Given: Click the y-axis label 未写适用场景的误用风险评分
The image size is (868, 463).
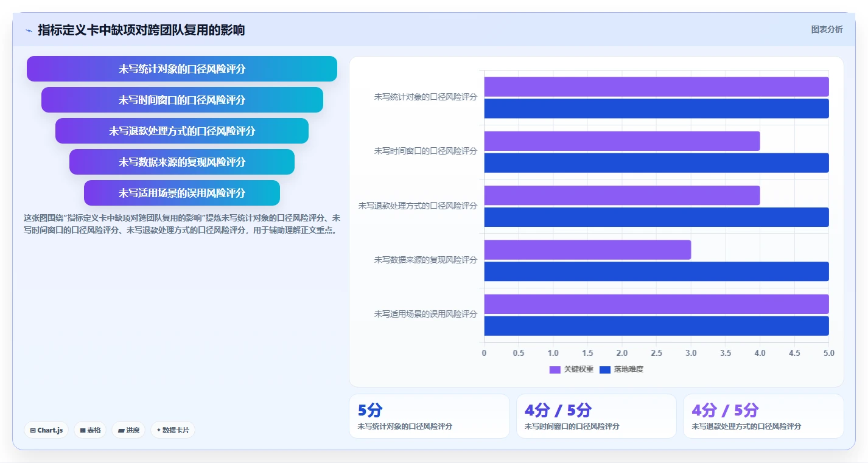Looking at the screenshot, I should [x=425, y=314].
